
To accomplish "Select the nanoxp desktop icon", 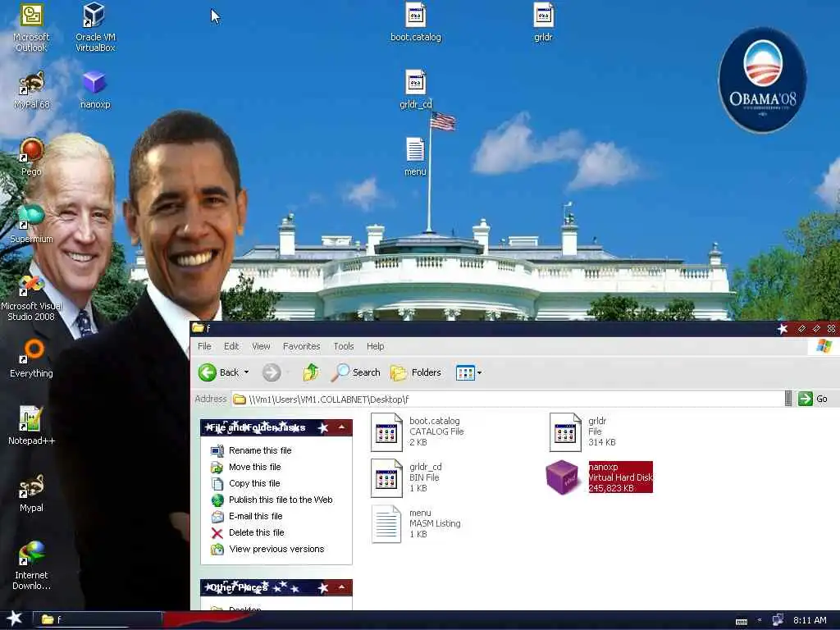I will pos(95,90).
